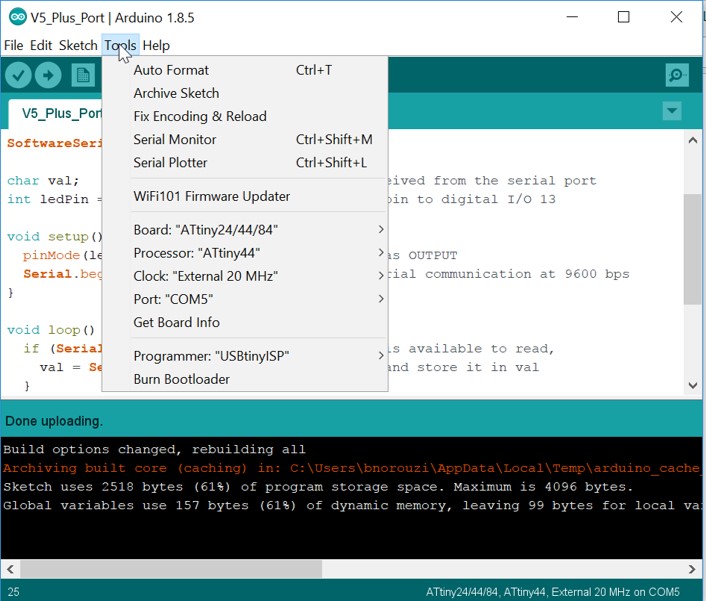Click the editor vertical scrollbar thumb
Viewport: 706px width, 601px height.
[692, 249]
